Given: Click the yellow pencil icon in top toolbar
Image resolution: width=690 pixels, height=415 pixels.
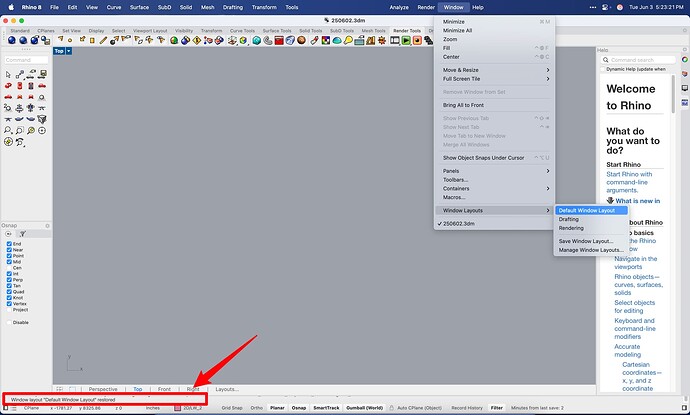Looking at the screenshot, I should tap(103, 40).
